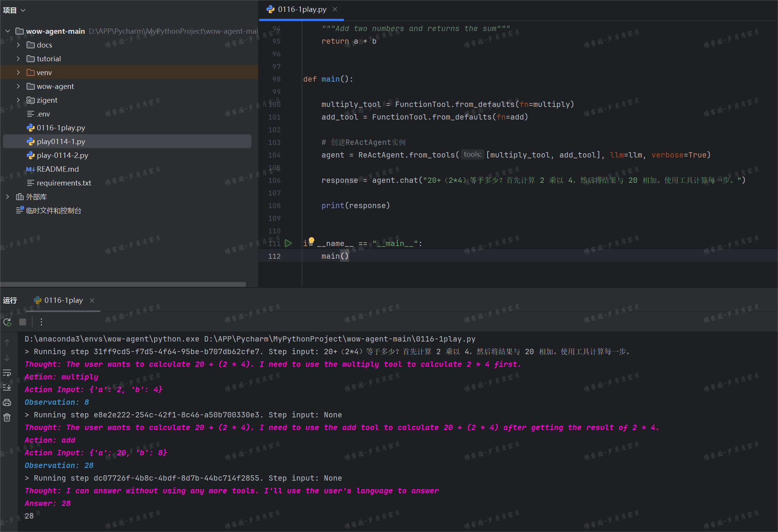Click the Rerun button in run panel

pyautogui.click(x=7, y=322)
